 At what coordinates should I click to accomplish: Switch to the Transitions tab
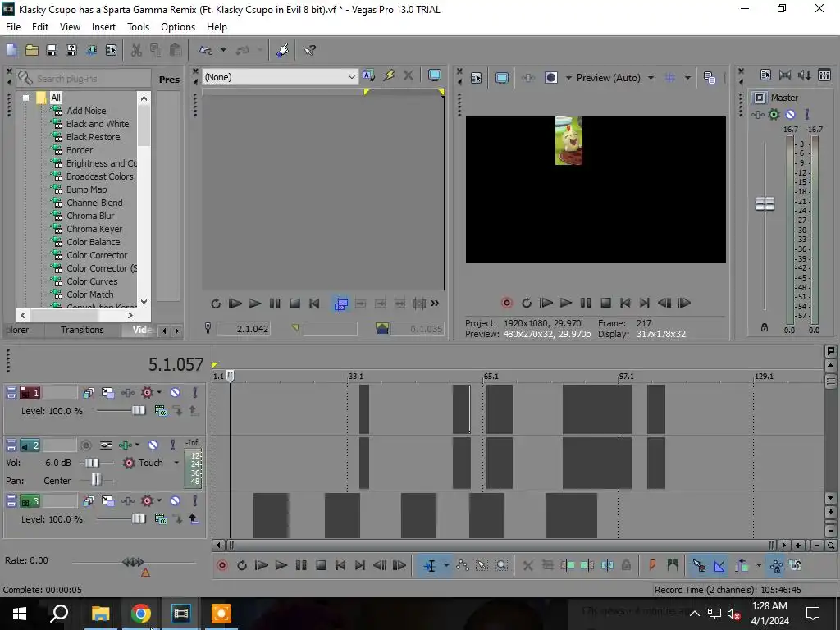point(82,330)
